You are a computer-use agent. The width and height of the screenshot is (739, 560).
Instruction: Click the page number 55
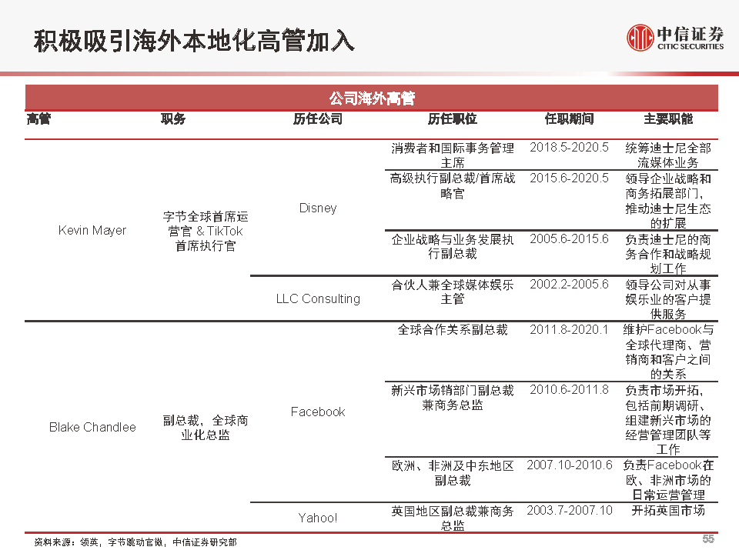[x=708, y=538]
